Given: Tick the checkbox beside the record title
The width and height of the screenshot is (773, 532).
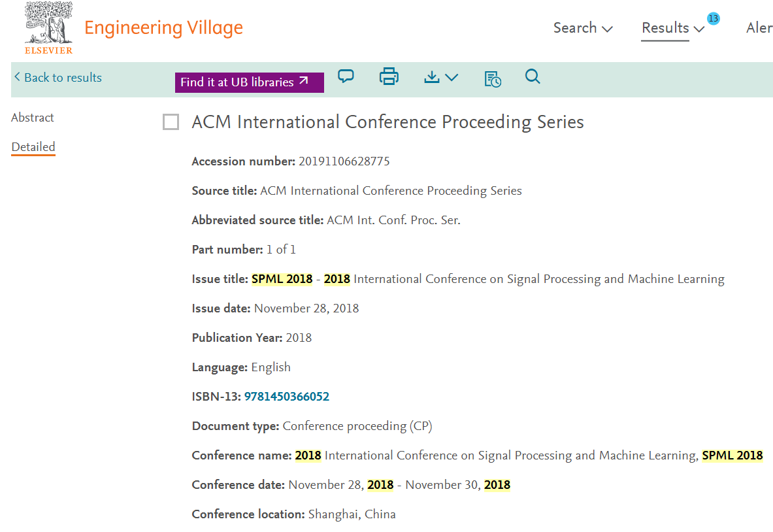Looking at the screenshot, I should tap(171, 122).
